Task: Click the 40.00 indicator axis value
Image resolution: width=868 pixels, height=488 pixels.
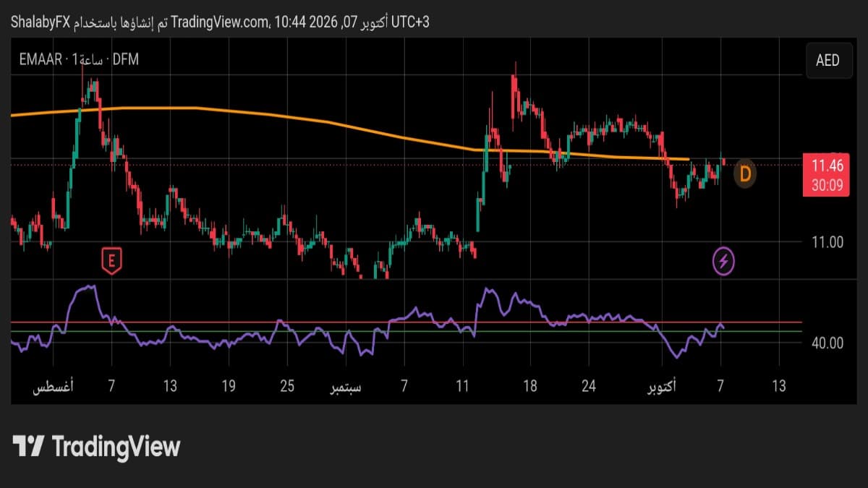Action: [827, 343]
